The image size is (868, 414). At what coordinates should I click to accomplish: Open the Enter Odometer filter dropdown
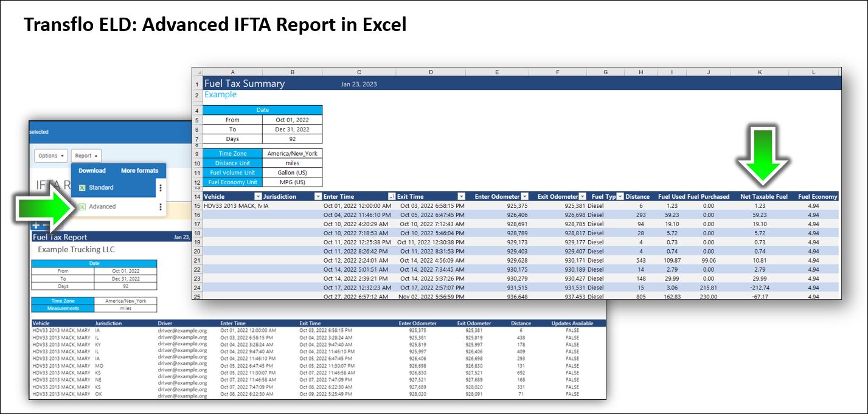(525, 196)
